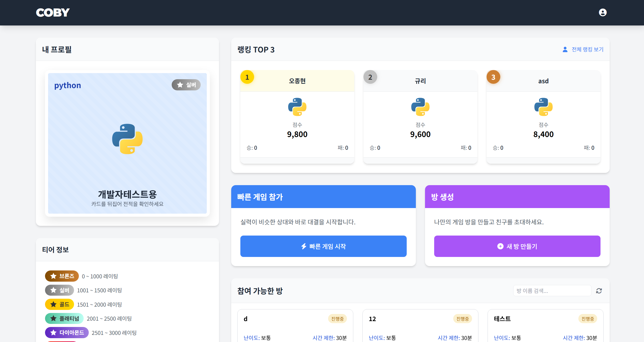The image size is (644, 342).
Task: Click the Python icon on 규리's ranking card
Action: tap(420, 106)
